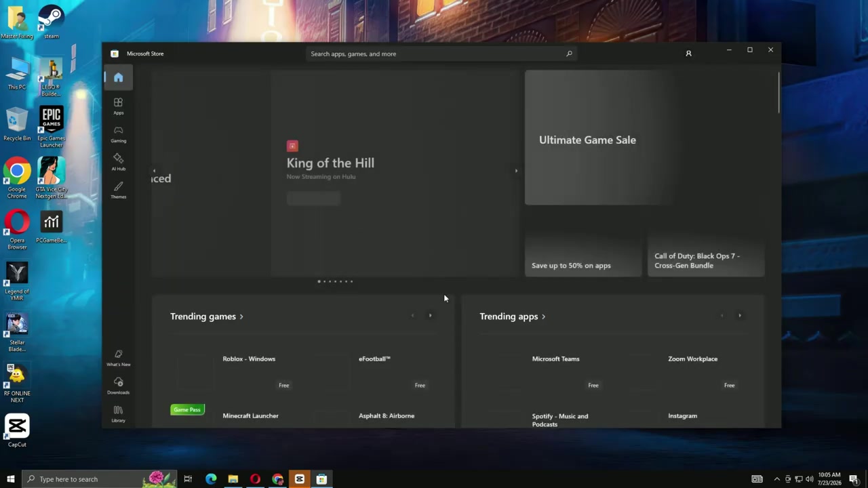868x488 pixels.
Task: Open the King of the Hill banner
Action: click(x=395, y=174)
